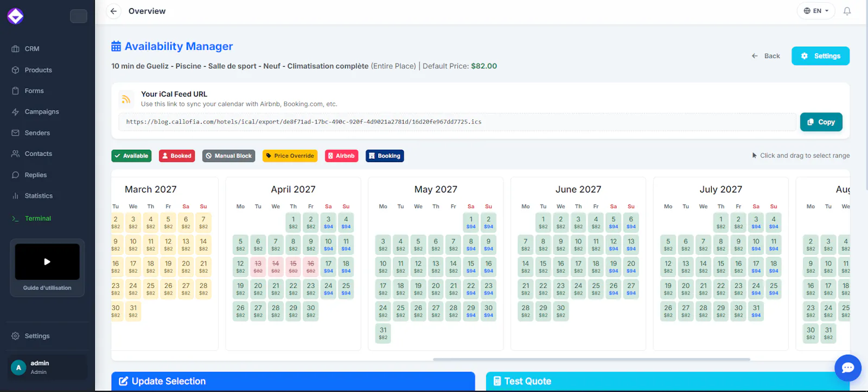The height and width of the screenshot is (392, 868).
Task: Click the Senders envelope icon
Action: 15,133
